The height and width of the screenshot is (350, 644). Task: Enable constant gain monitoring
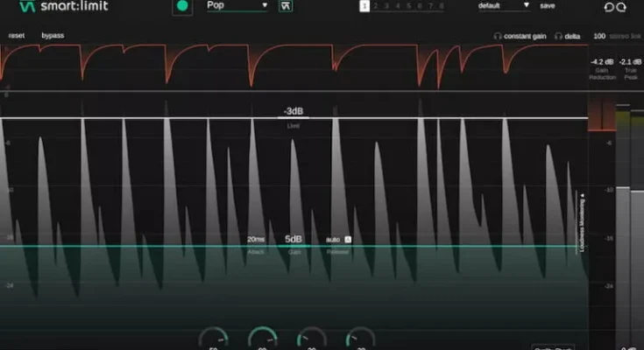click(522, 36)
